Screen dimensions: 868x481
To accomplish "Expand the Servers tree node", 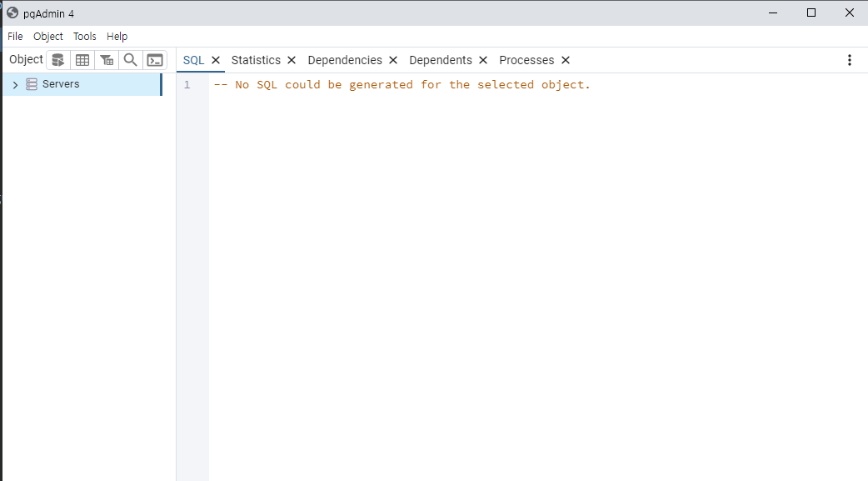I will 14,83.
